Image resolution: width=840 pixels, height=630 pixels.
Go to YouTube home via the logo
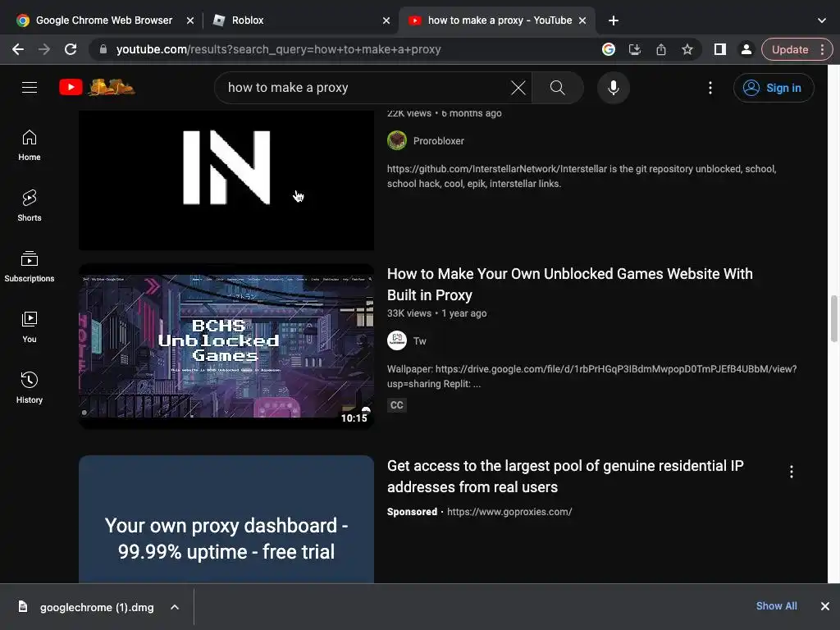click(97, 87)
